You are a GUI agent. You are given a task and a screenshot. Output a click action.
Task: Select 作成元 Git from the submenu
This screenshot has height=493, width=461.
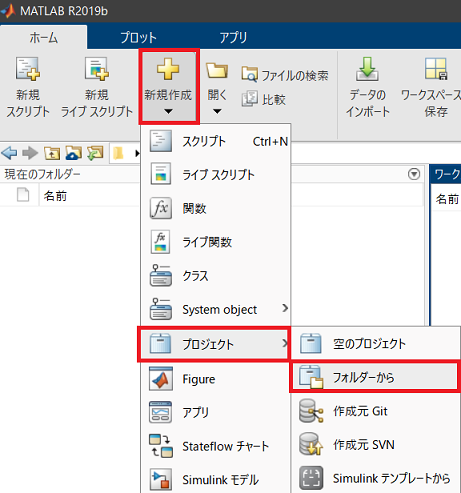pyautogui.click(x=376, y=411)
